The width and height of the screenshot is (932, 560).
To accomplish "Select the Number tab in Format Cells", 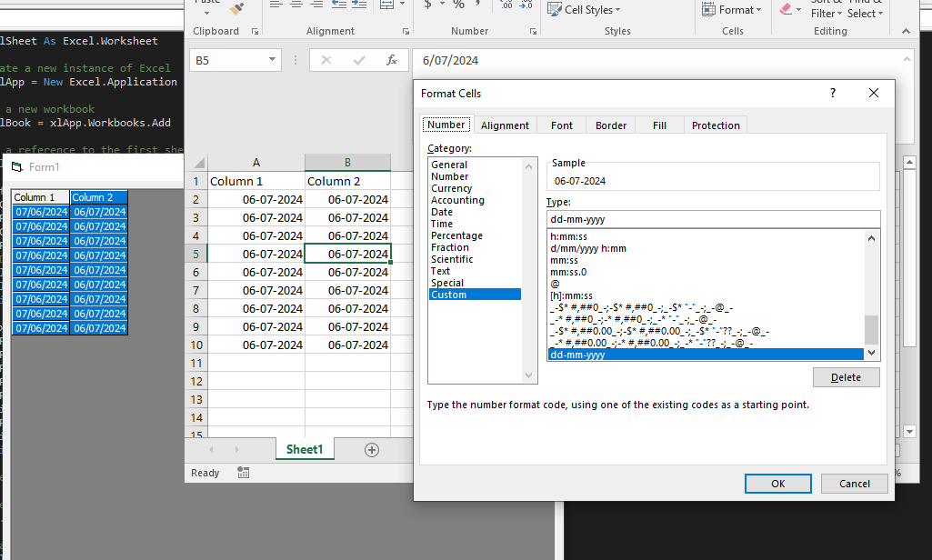I will click(x=446, y=125).
